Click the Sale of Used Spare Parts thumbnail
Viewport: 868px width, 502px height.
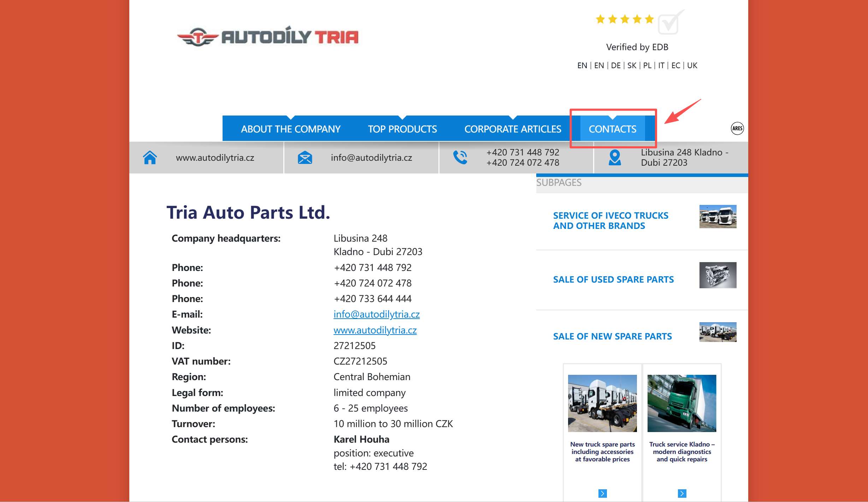718,275
